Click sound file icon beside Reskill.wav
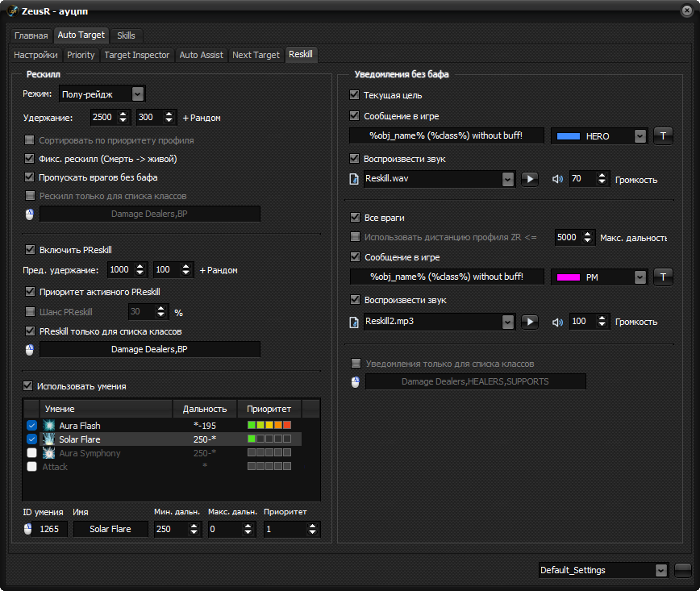Image resolution: width=700 pixels, height=591 pixels. [354, 179]
